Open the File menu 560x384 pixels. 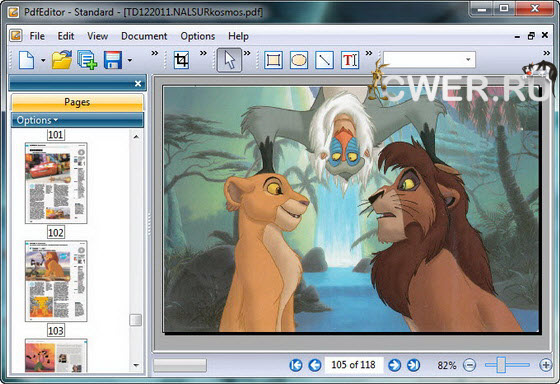pos(37,36)
